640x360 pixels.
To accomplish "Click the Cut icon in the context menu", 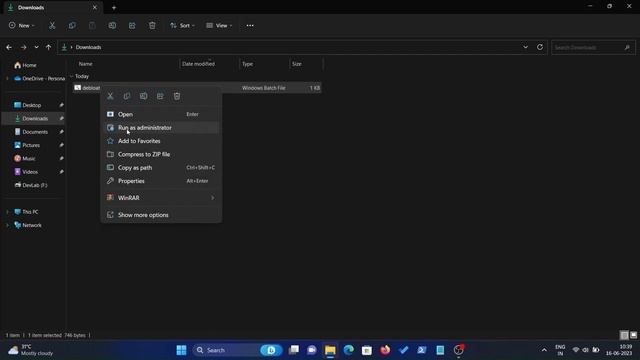I will tap(110, 96).
